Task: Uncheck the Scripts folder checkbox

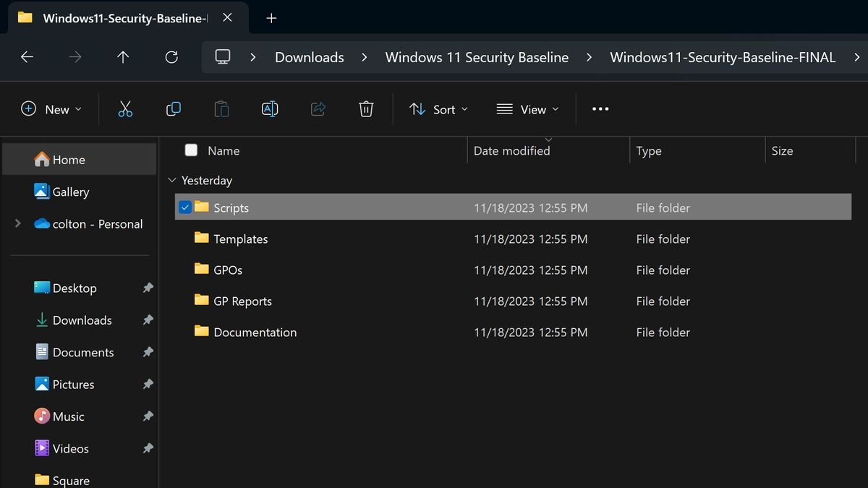Action: point(186,207)
